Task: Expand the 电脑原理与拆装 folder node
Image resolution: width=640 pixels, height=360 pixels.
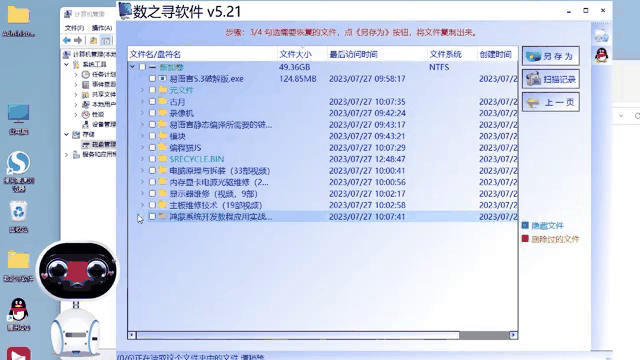Action: pos(142,170)
